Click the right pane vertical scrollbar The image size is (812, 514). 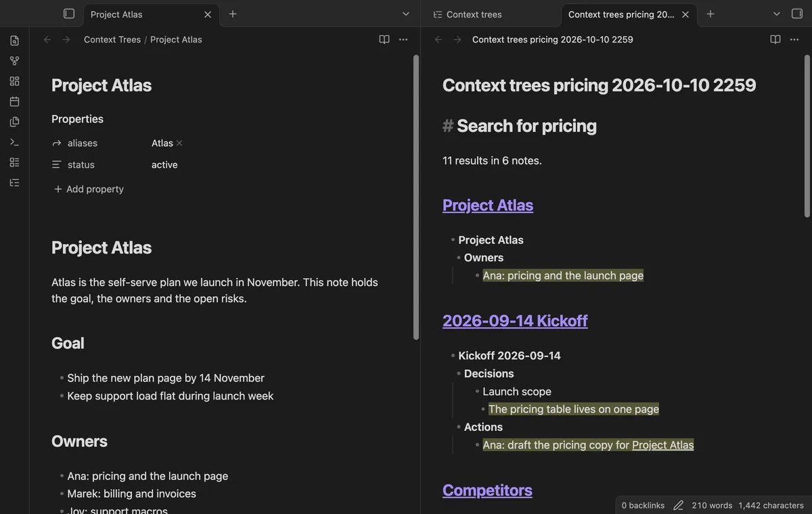click(x=807, y=135)
